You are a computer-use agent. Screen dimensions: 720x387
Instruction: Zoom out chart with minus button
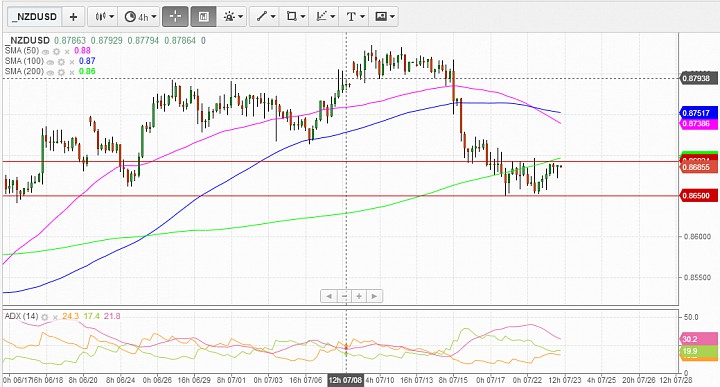344,296
